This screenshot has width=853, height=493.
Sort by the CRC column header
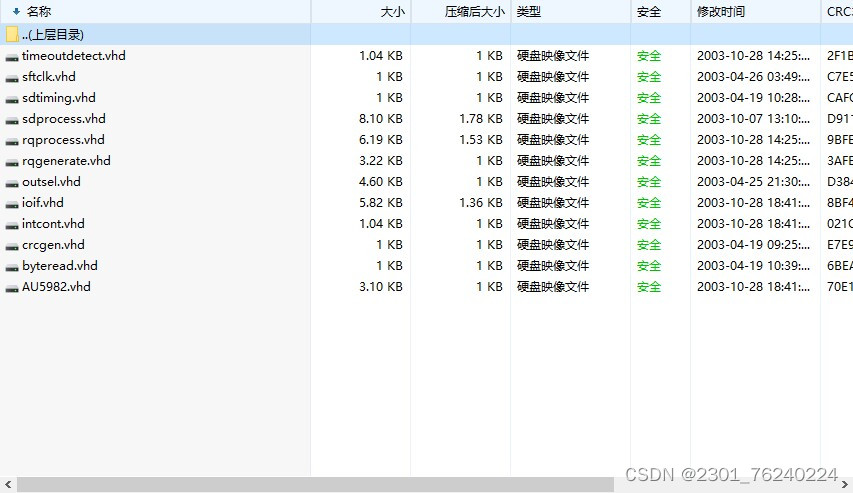click(x=839, y=11)
